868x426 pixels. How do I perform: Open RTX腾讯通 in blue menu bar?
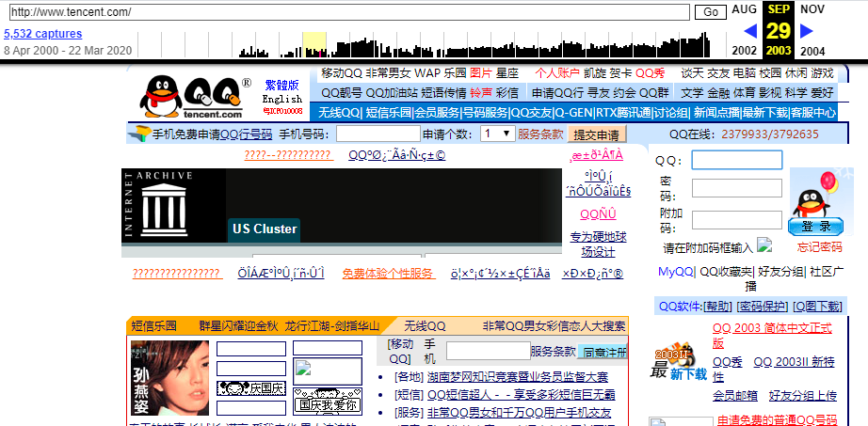click(x=623, y=113)
